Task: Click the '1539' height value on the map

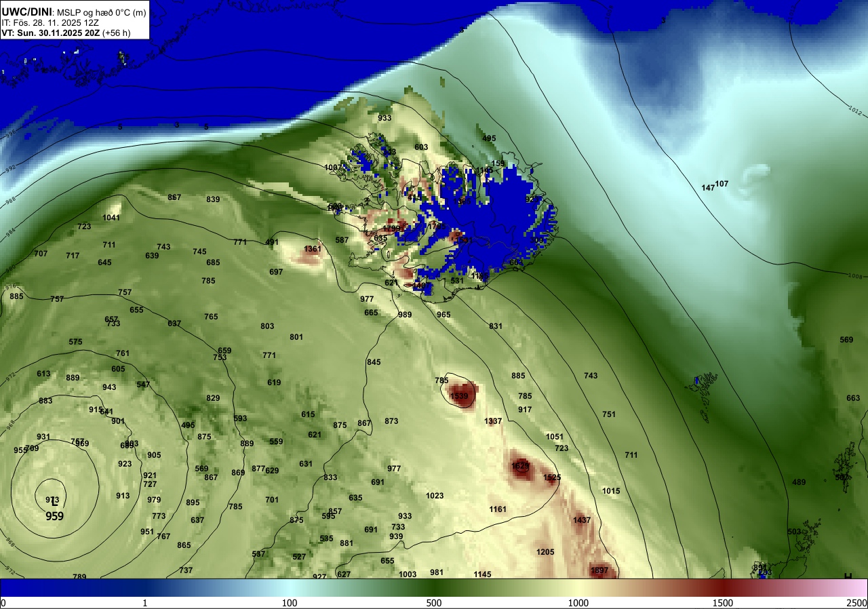Action: click(x=459, y=396)
